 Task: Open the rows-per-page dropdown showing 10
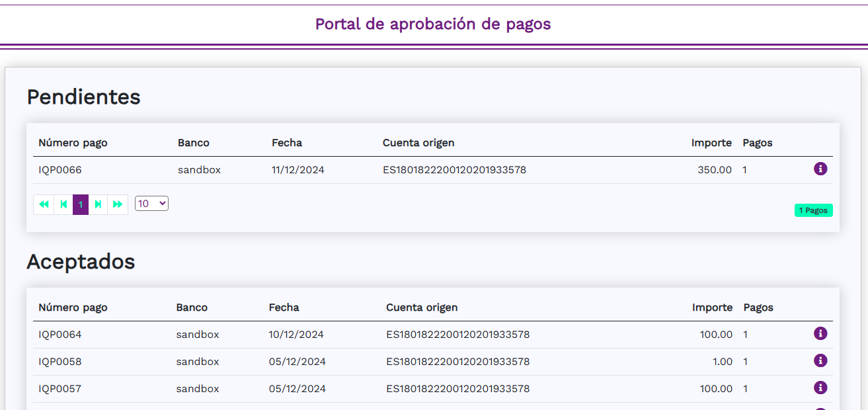click(151, 204)
